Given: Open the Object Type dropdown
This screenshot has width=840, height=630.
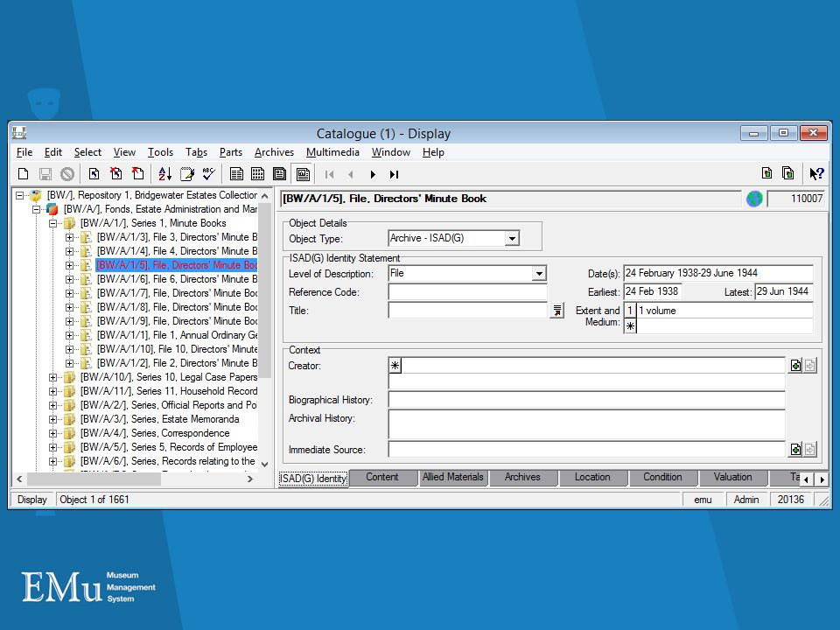Looking at the screenshot, I should pos(512,238).
